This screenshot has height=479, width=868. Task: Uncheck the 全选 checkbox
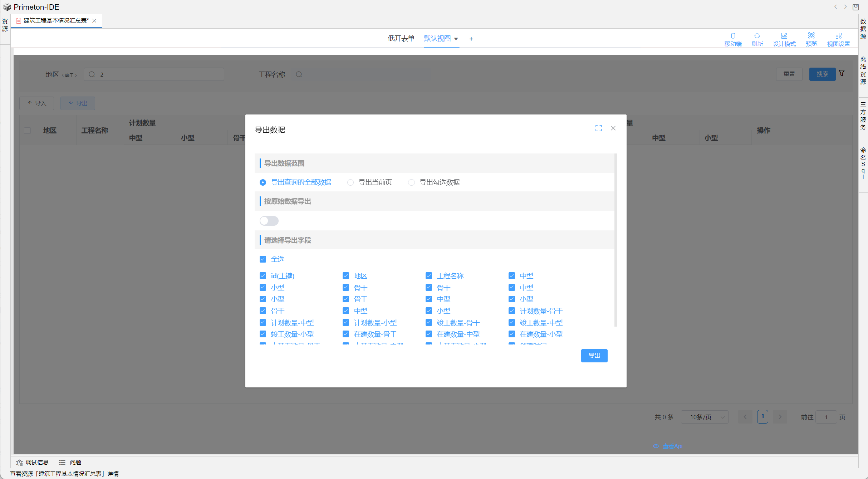(x=263, y=259)
